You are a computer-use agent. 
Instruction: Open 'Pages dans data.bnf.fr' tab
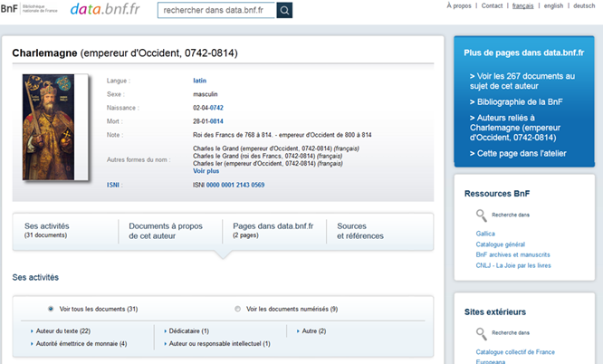tap(274, 231)
